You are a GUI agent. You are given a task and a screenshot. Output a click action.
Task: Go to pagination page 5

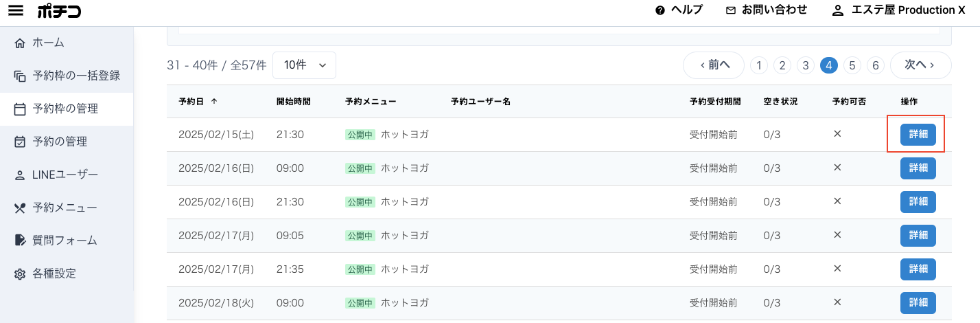(852, 65)
